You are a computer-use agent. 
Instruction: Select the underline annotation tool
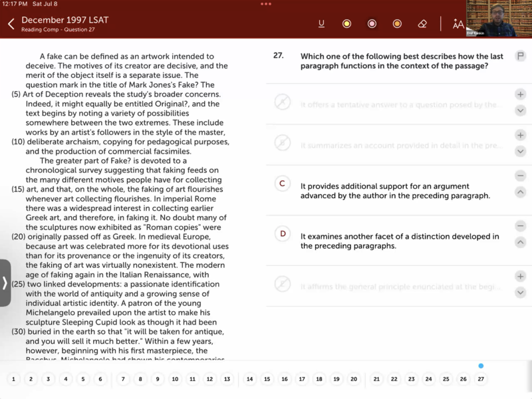(322, 24)
